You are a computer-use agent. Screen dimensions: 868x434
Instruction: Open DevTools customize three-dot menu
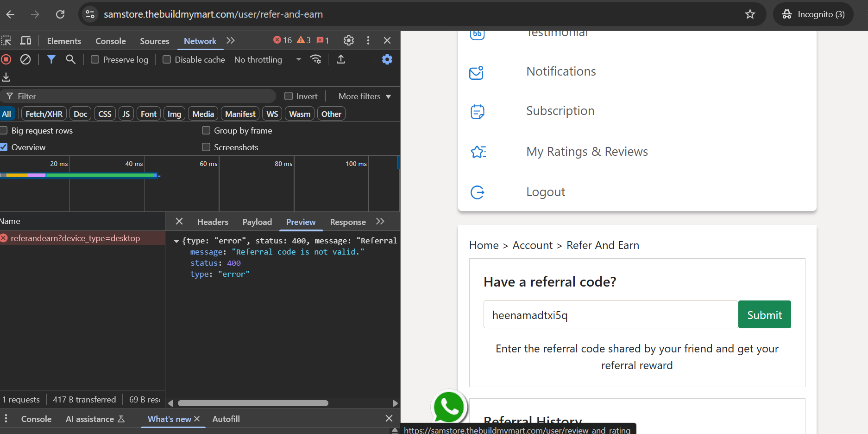[x=368, y=41]
